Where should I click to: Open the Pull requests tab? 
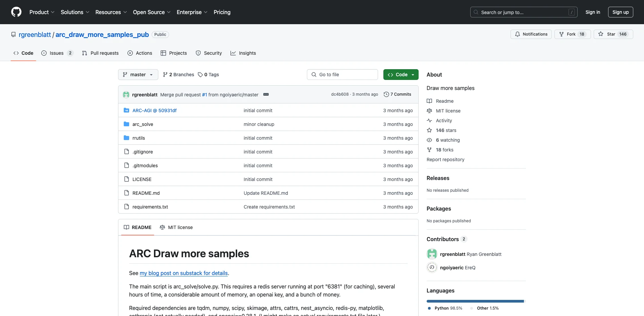coord(100,53)
